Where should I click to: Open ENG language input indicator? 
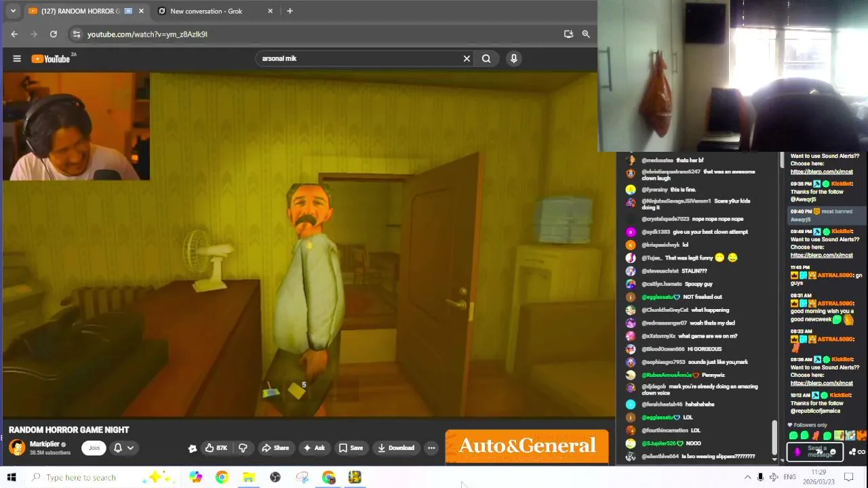(789, 477)
